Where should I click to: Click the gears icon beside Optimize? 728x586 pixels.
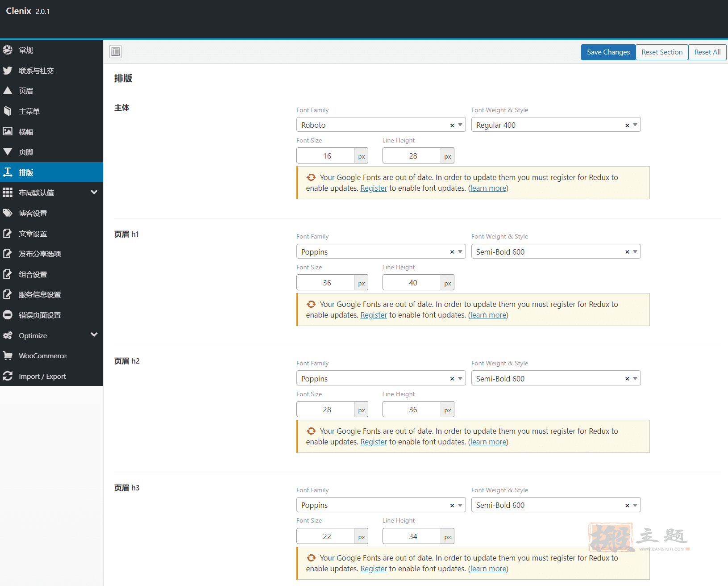8,335
